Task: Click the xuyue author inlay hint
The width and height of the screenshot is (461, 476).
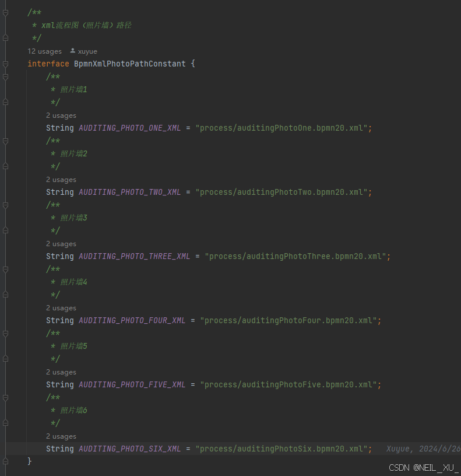Action: [87, 51]
